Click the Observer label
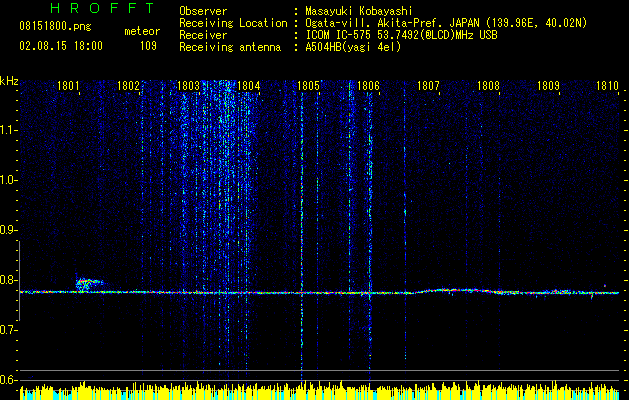This screenshot has width=629, height=400. 203,11
